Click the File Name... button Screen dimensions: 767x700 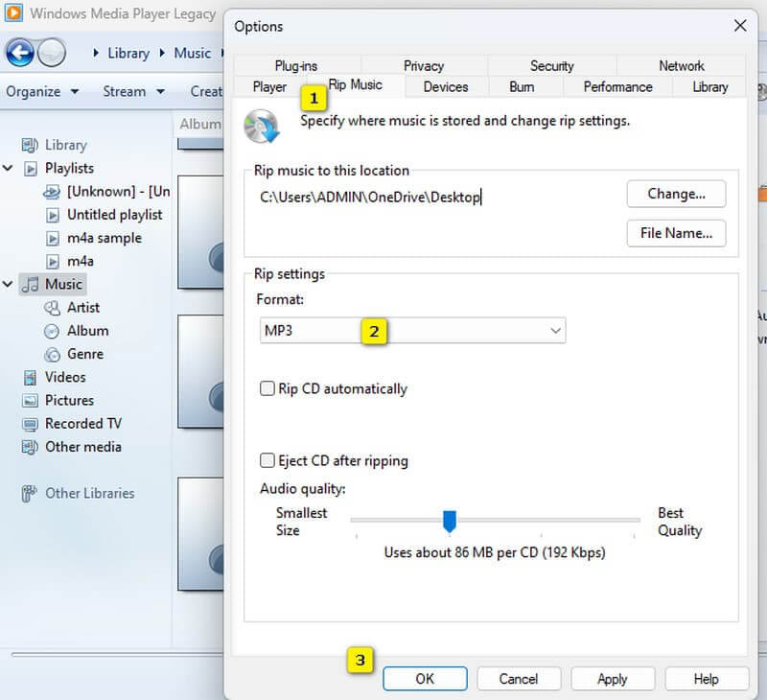tap(676, 233)
